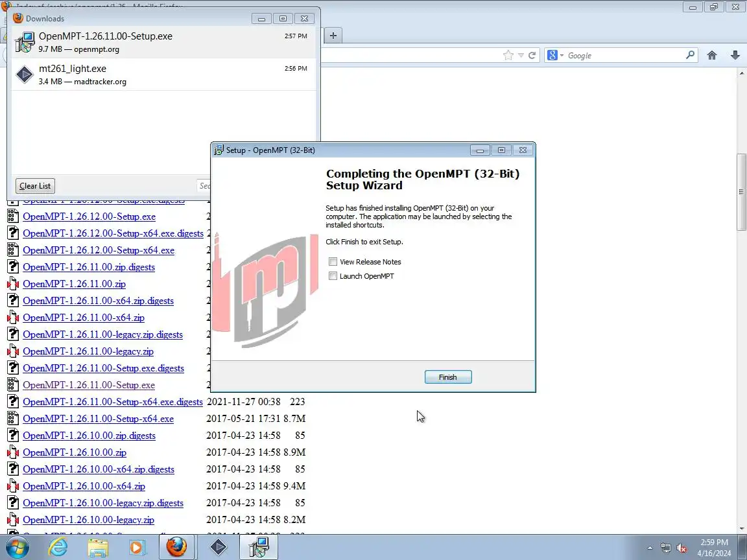Open OpenMPT-1.26.11.00-legacy.zip.digests link

pos(102,334)
